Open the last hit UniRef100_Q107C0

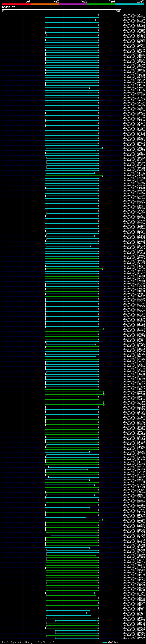click(134, 638)
